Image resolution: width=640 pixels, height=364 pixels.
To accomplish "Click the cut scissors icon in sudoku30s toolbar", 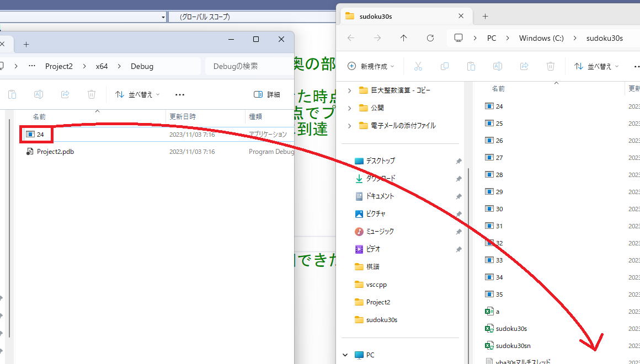I will 418,66.
